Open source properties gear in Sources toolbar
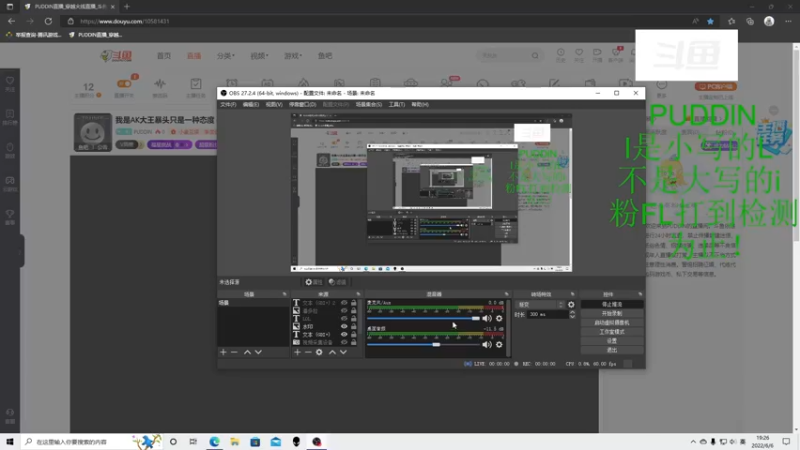 click(x=319, y=352)
